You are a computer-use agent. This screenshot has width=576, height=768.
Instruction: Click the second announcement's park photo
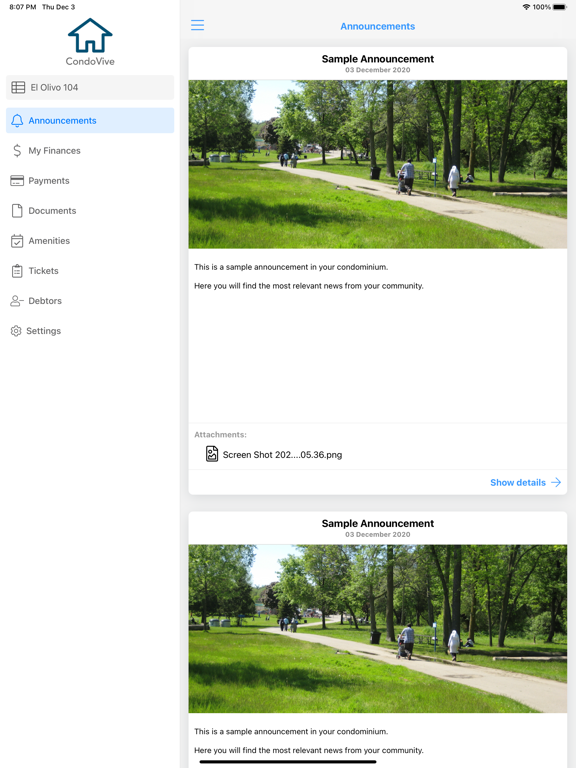tap(378, 628)
